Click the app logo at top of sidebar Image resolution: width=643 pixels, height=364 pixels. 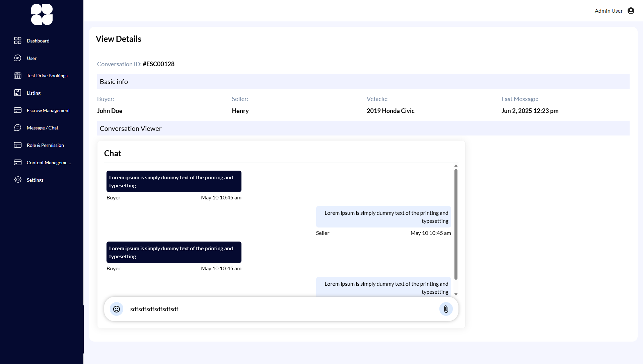pos(42,14)
